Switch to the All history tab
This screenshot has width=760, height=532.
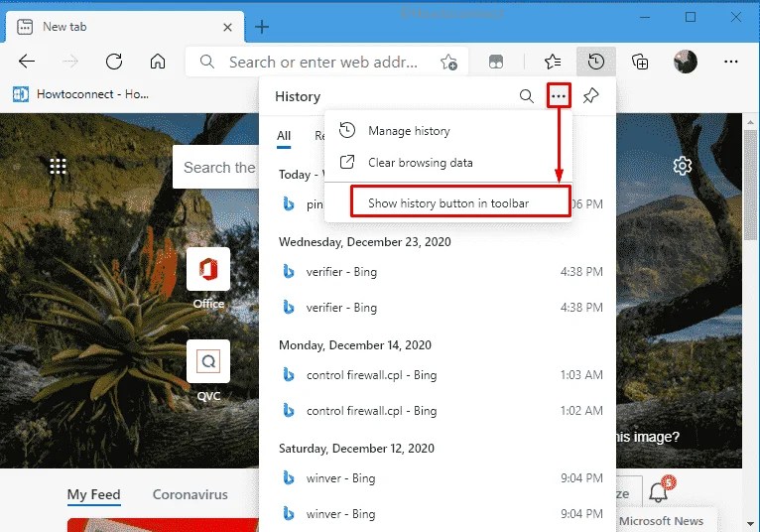coord(284,136)
